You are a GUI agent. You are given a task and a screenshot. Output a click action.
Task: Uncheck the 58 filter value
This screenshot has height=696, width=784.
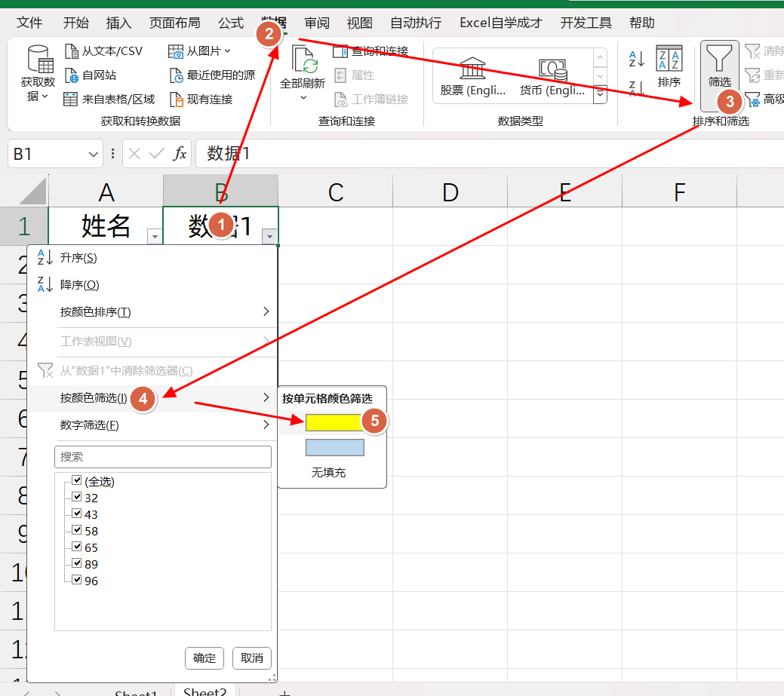(77, 529)
